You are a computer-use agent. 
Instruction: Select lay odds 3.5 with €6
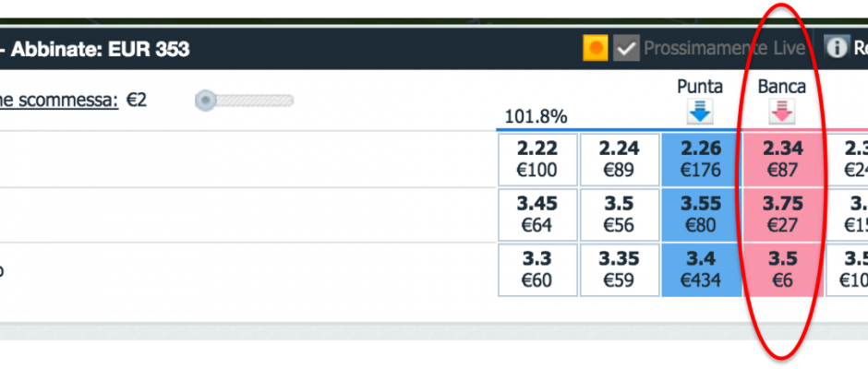782,270
